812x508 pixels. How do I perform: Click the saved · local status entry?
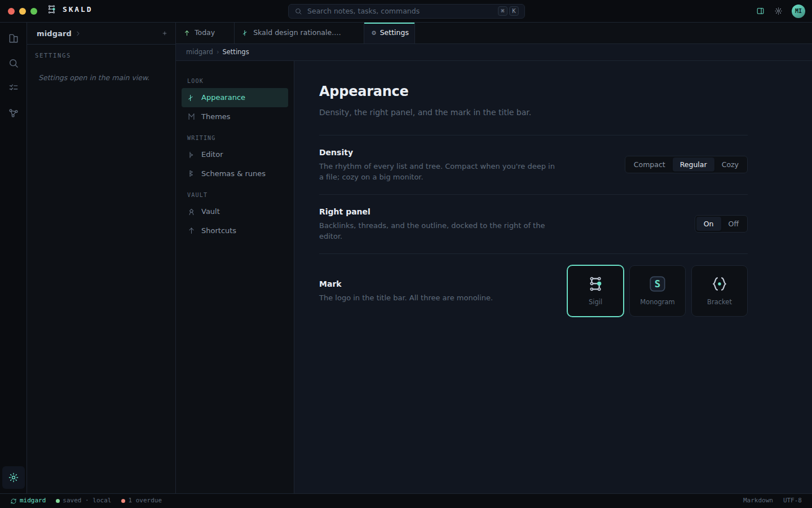[83, 501]
